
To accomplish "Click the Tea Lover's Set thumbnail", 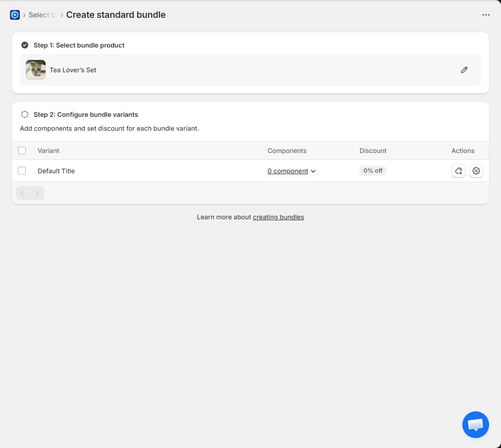I will click(x=36, y=70).
